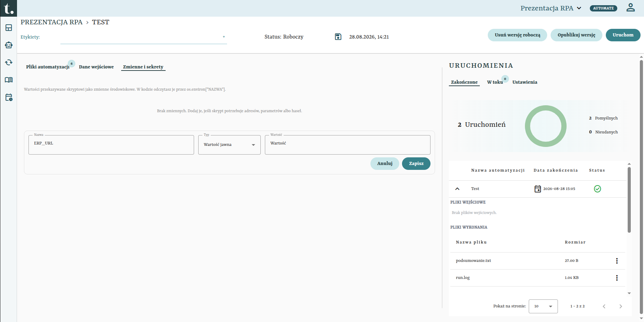Click the podsumowanie.txt file name
Image resolution: width=644 pixels, height=322 pixels.
point(473,261)
